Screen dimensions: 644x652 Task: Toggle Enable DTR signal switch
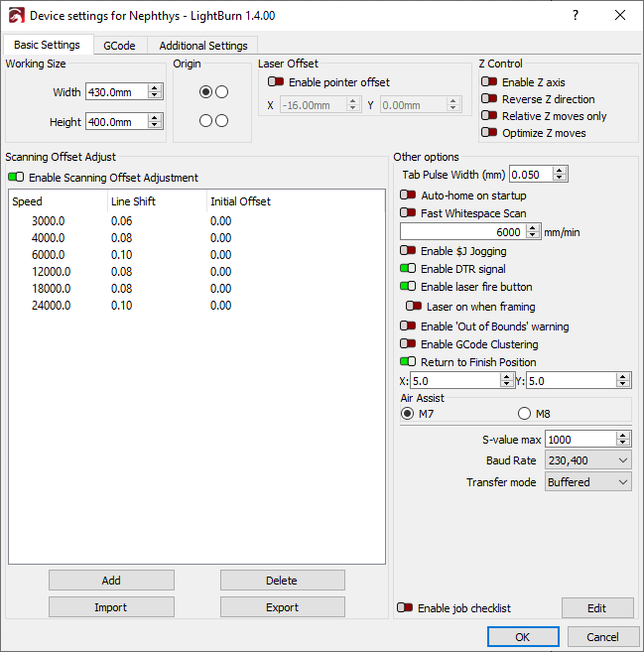pyautogui.click(x=408, y=269)
